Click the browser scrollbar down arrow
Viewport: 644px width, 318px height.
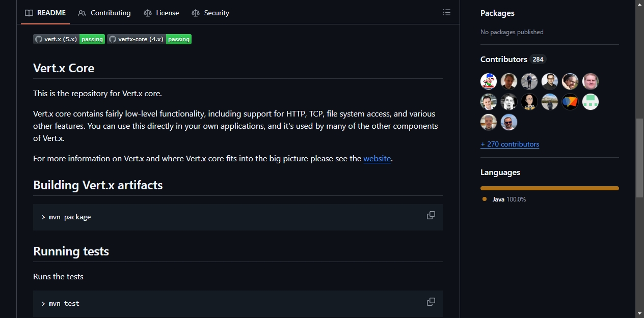point(640,314)
